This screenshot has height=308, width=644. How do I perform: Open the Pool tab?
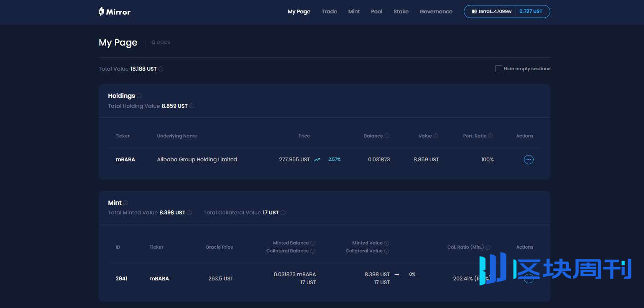click(x=376, y=12)
